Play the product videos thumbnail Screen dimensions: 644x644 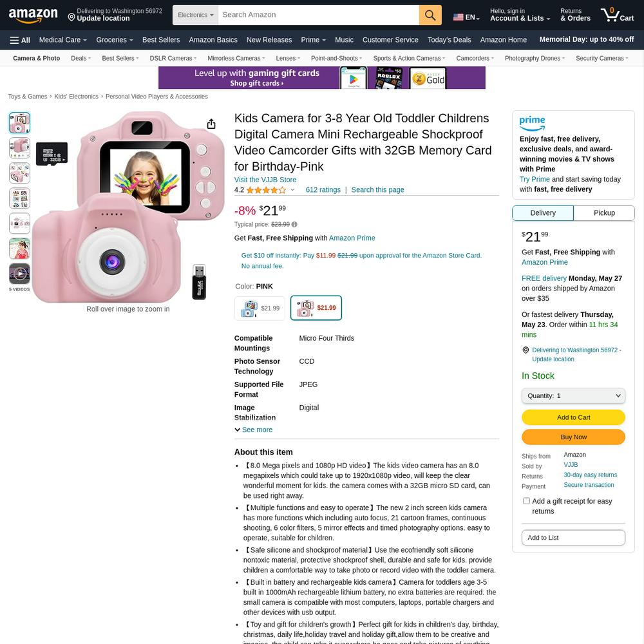click(x=19, y=274)
